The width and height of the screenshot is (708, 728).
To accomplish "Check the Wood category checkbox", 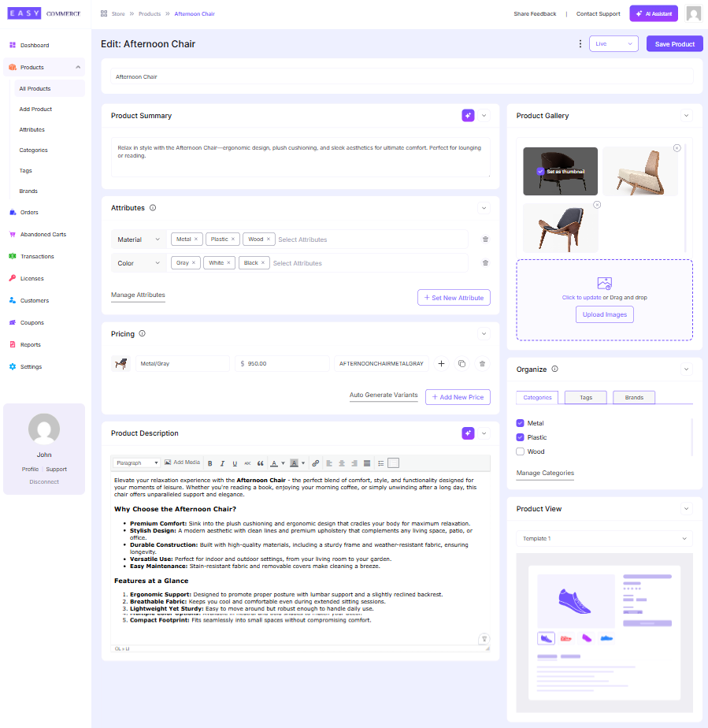I will (x=520, y=451).
